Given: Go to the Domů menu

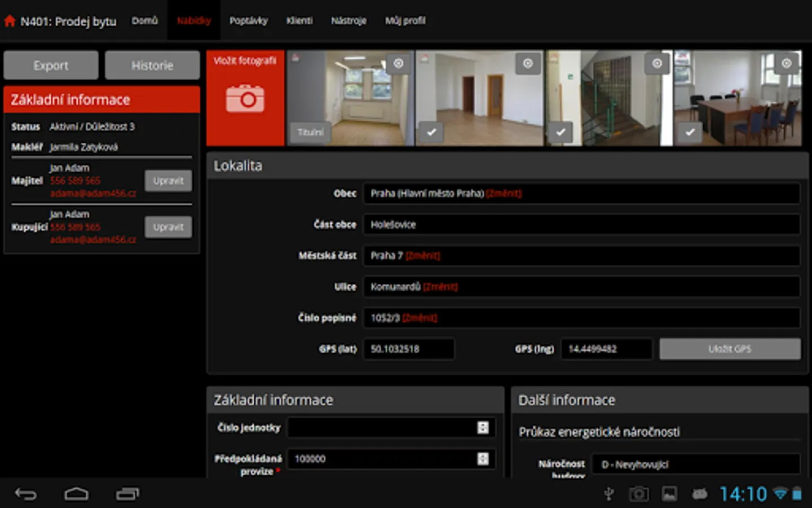Looking at the screenshot, I should click(x=145, y=21).
